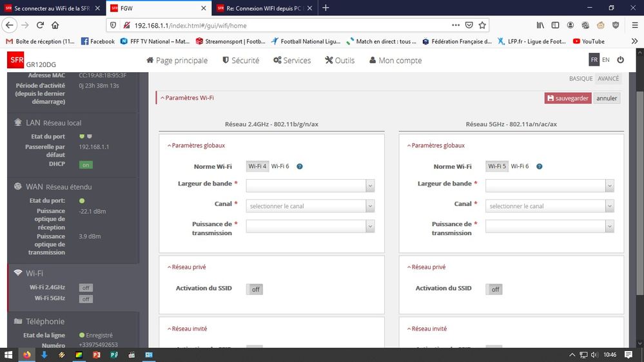Reload the page with the refresh icon

click(40, 25)
